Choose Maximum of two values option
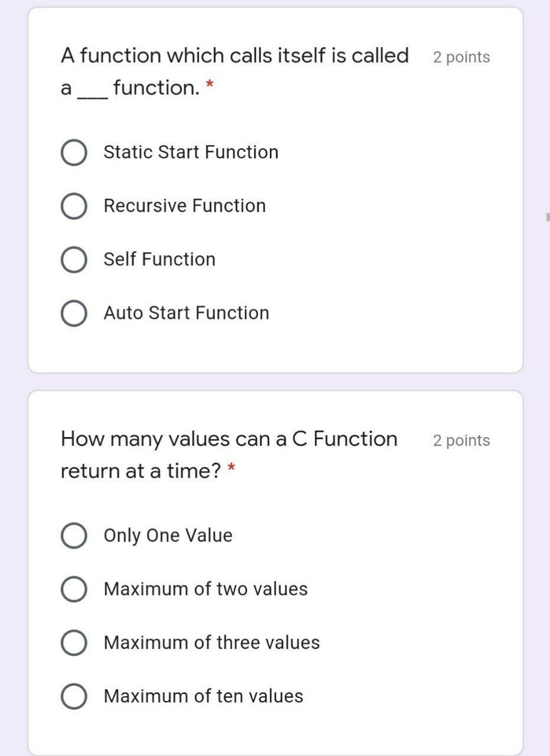This screenshot has width=550, height=756. (x=72, y=589)
